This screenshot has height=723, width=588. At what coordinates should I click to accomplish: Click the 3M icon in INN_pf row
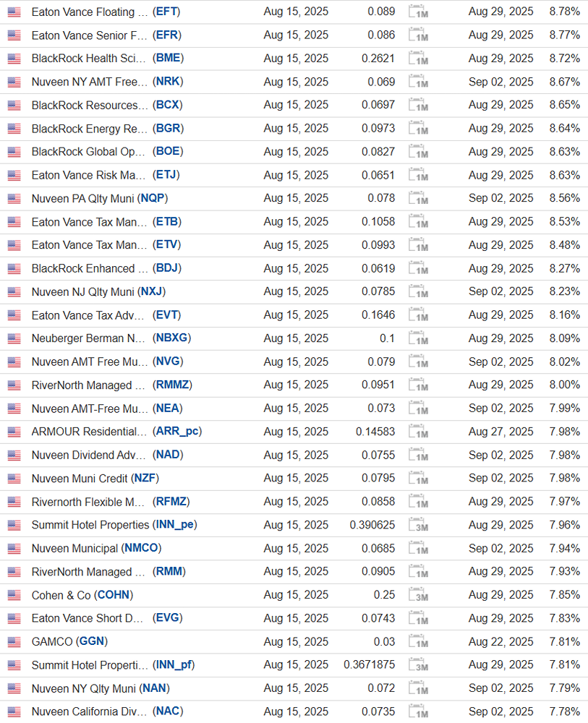(418, 665)
